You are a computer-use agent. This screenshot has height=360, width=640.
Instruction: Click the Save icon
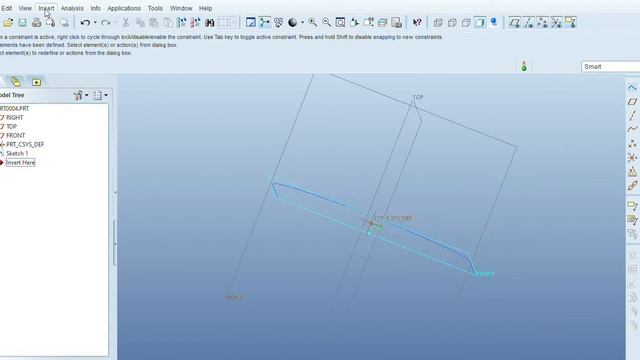coord(22,23)
